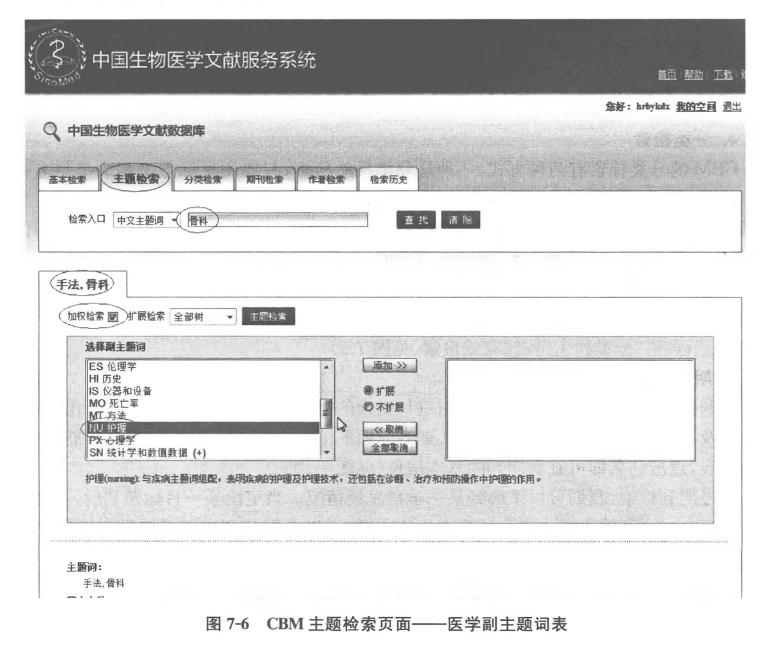The image size is (777, 648).
Task: Select the highlighted NU 护理 subheading
Action: [x=204, y=428]
